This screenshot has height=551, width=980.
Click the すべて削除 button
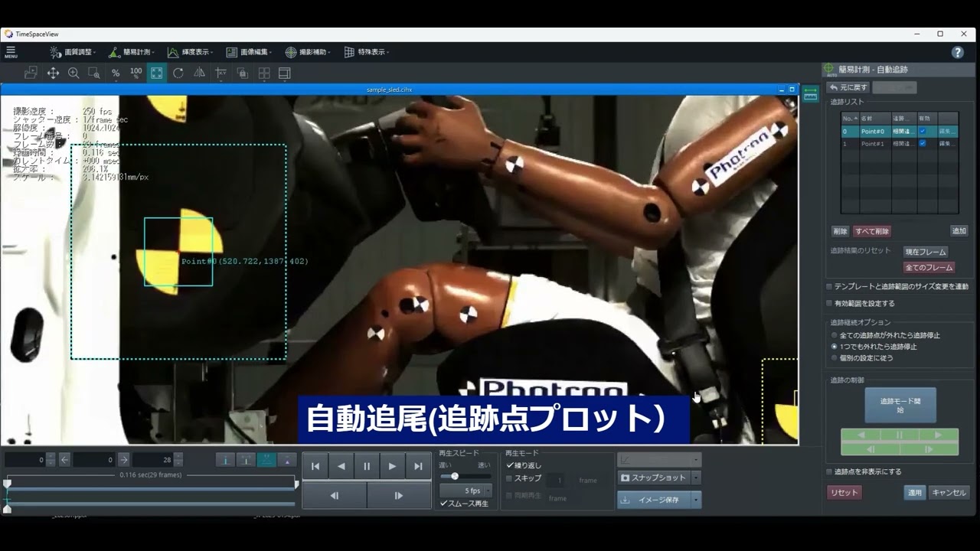pyautogui.click(x=872, y=231)
